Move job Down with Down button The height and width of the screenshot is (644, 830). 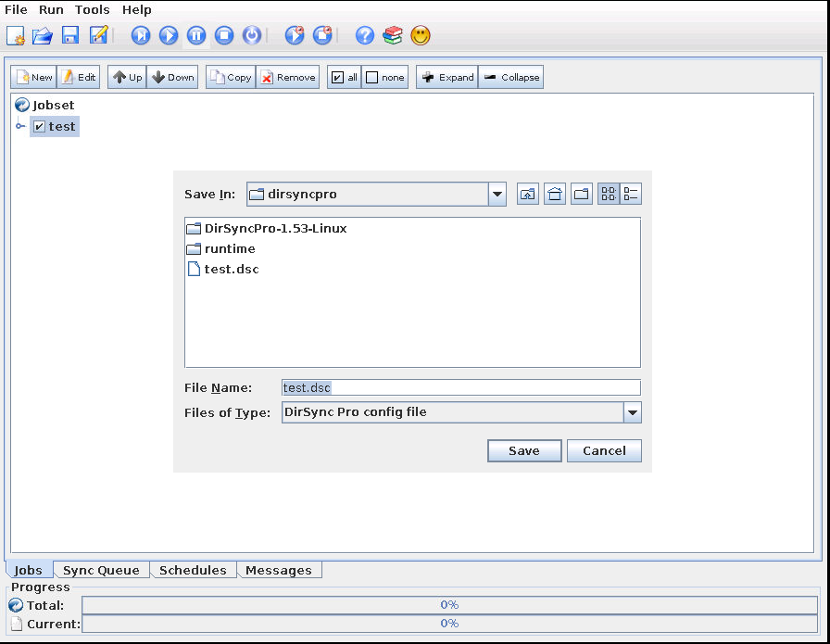172,77
